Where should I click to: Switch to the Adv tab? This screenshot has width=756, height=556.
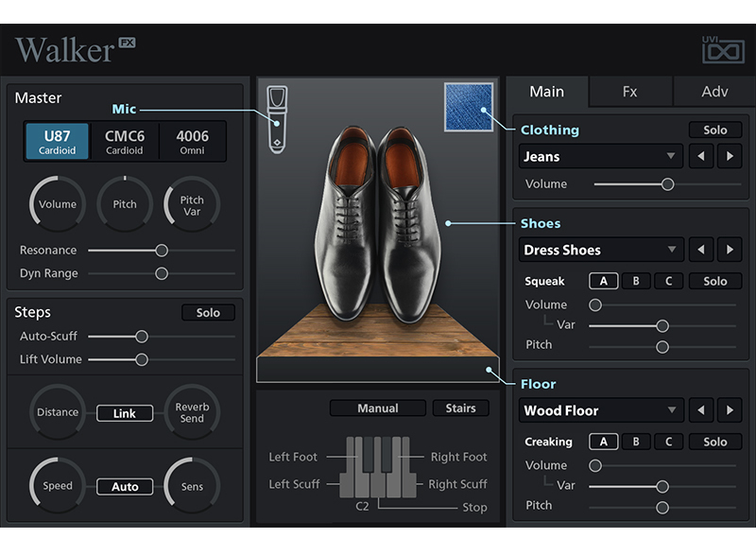(x=714, y=92)
